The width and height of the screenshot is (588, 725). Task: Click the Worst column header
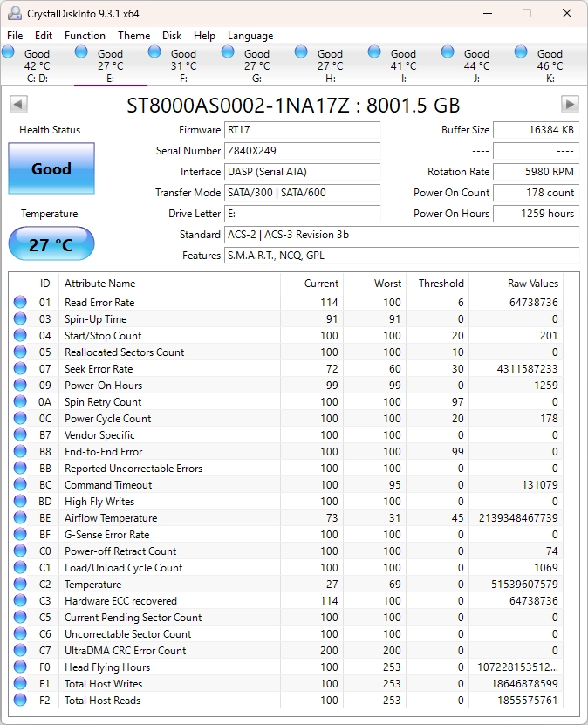(x=374, y=283)
